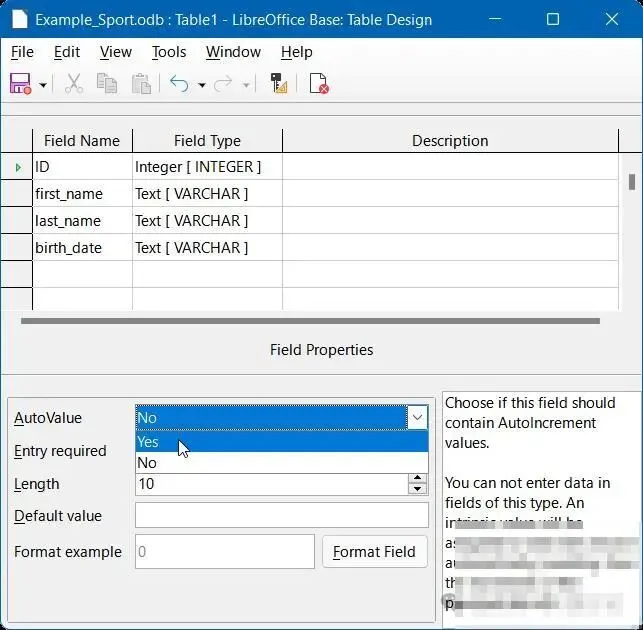Select the birth_date field cell
643x630 pixels.
pyautogui.click(x=82, y=248)
